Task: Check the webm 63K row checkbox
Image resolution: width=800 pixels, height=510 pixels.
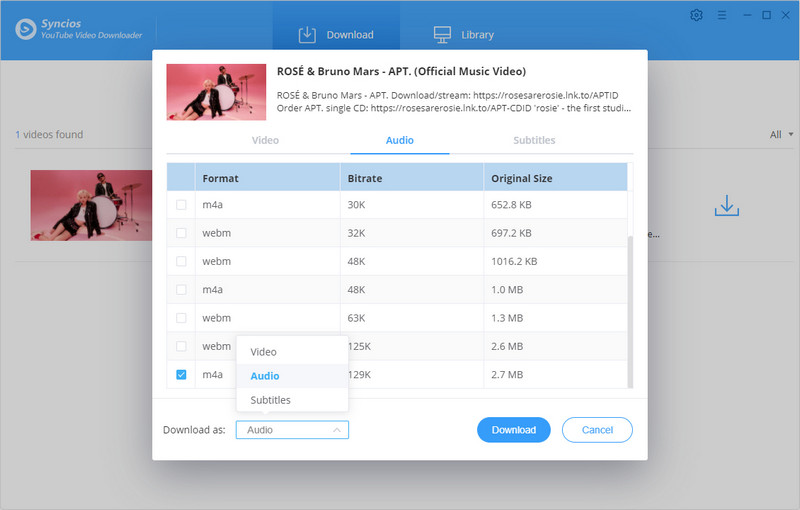Action: pyautogui.click(x=181, y=318)
